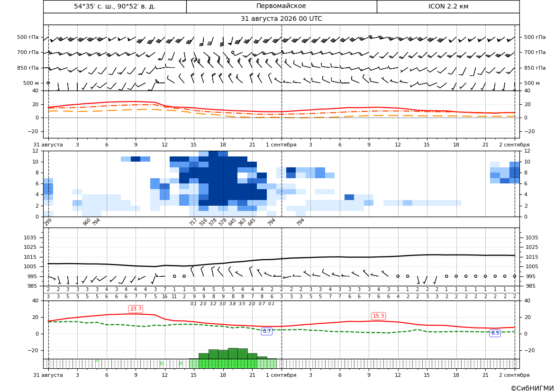Click the 363 cloud base height label
554x392 pixels.
click(242, 222)
